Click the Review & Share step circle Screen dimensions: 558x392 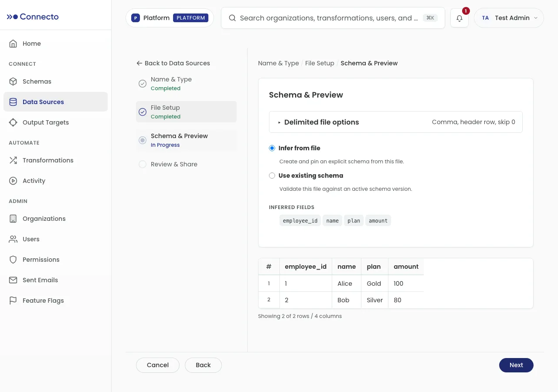(143, 164)
